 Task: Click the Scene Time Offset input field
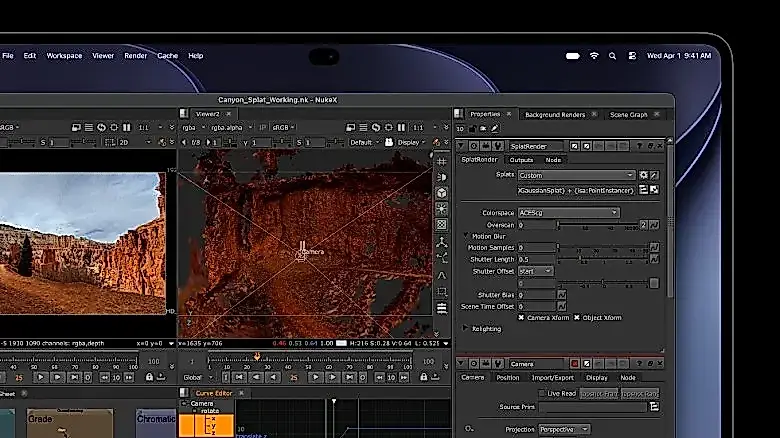tap(536, 307)
